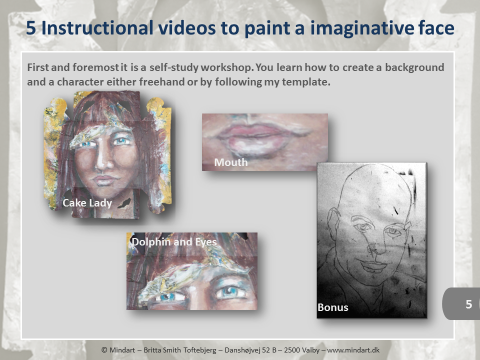480x360 pixels.
Task: Select the slide title about instructional videos
Action: click(240, 28)
